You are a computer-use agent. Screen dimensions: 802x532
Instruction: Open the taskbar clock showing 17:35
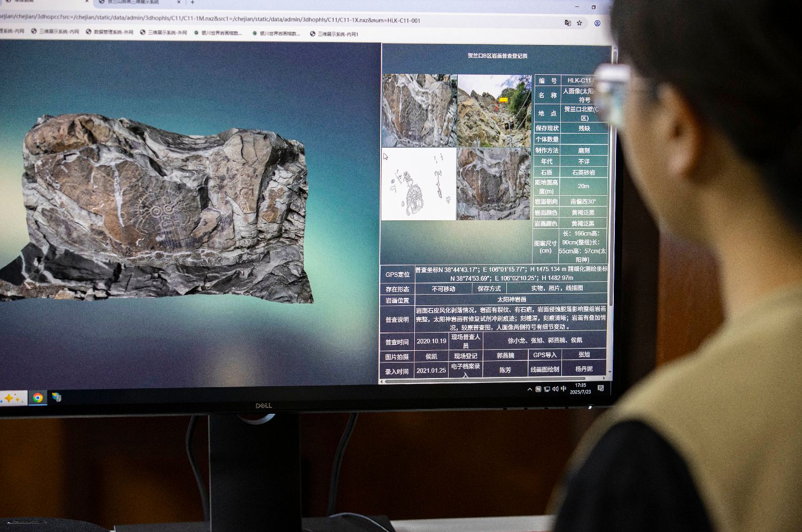click(580, 389)
